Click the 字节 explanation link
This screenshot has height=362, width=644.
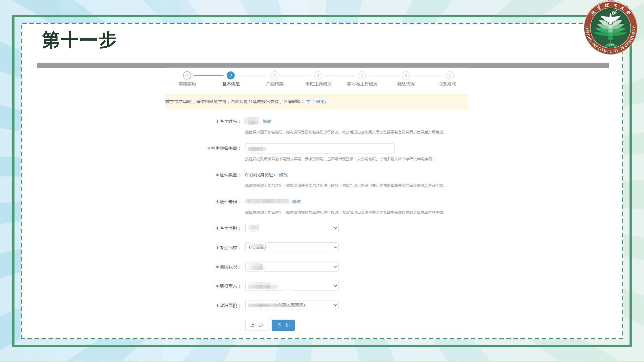click(x=310, y=101)
